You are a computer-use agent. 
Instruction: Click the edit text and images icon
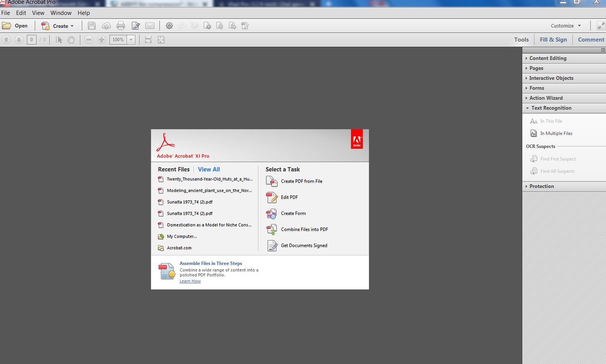click(136, 26)
